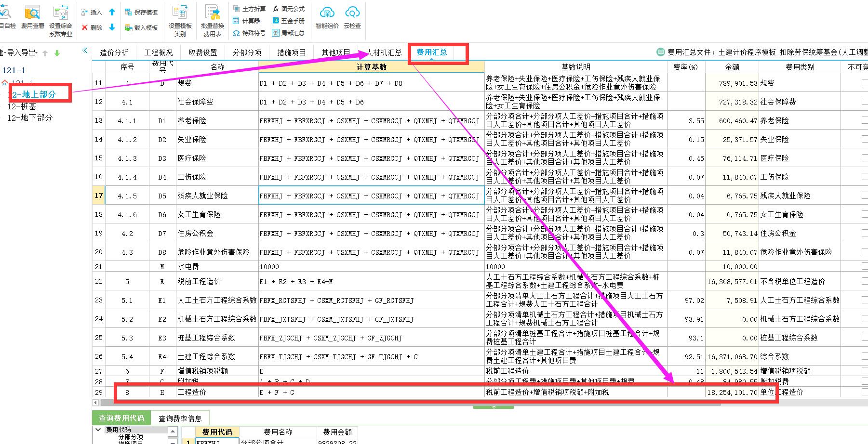Toggle checkbox in 工伤保险 row
Viewport: 868px width, 444px height.
point(865,177)
